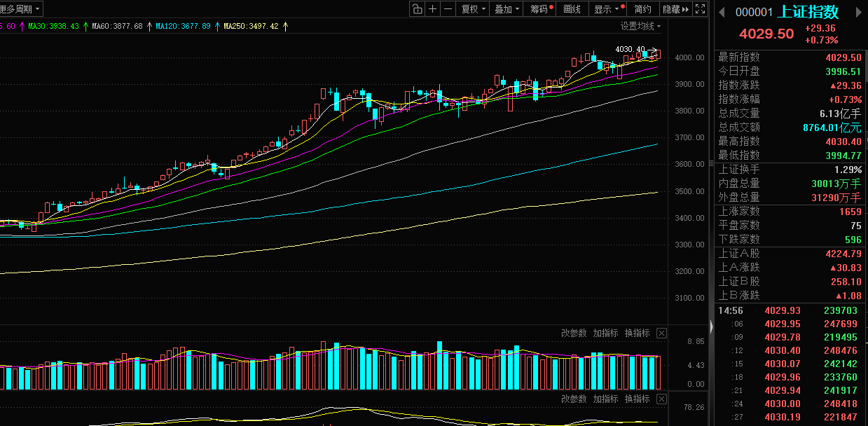Viewport: 868px width, 426px height.
Task: Close the volume indicator panel
Action: [661, 333]
